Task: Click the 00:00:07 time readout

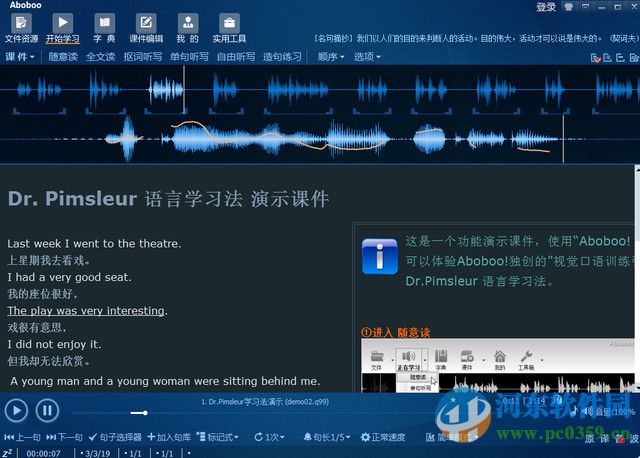Action: click(43, 454)
